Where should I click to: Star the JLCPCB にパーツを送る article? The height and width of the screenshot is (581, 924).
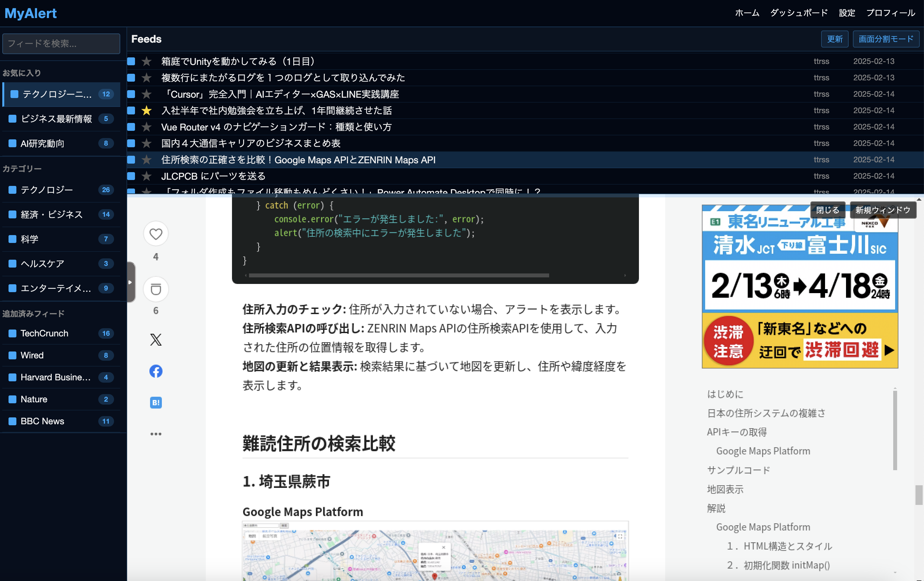tap(146, 176)
